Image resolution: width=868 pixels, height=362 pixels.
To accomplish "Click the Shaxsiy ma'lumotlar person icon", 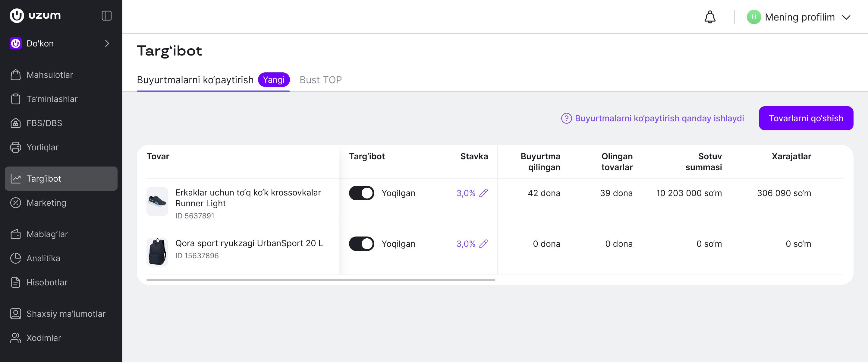I will [15, 314].
